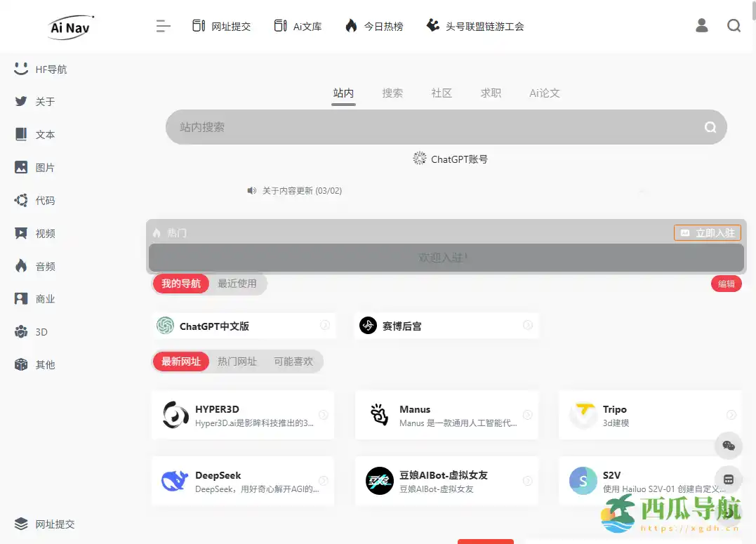Click the user profile icon top right
This screenshot has height=544, width=756.
coord(701,25)
